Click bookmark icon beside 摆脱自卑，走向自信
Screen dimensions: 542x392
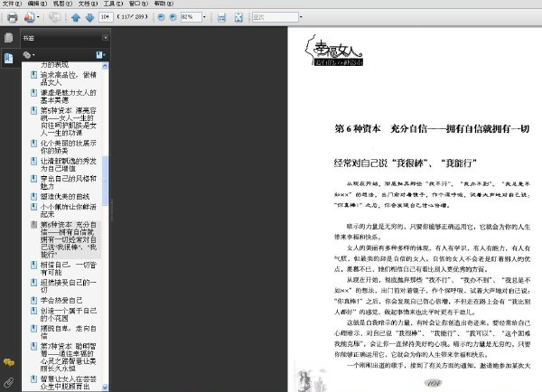click(33, 328)
